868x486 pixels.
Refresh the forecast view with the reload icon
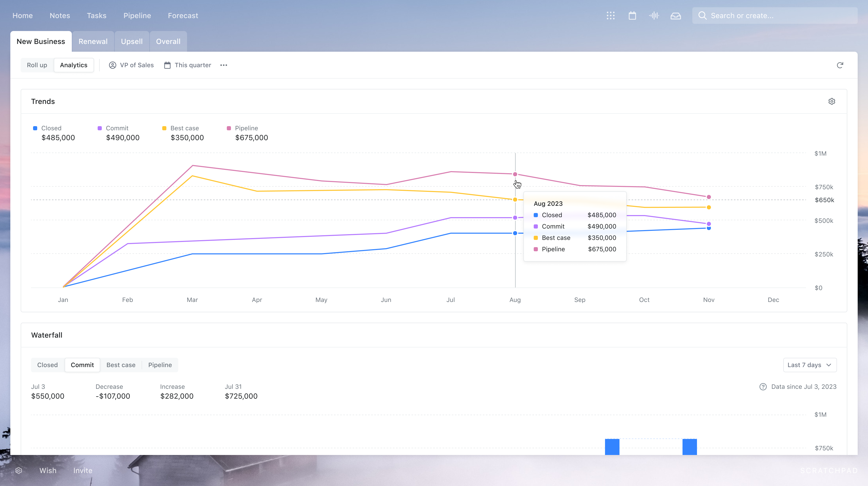click(840, 65)
